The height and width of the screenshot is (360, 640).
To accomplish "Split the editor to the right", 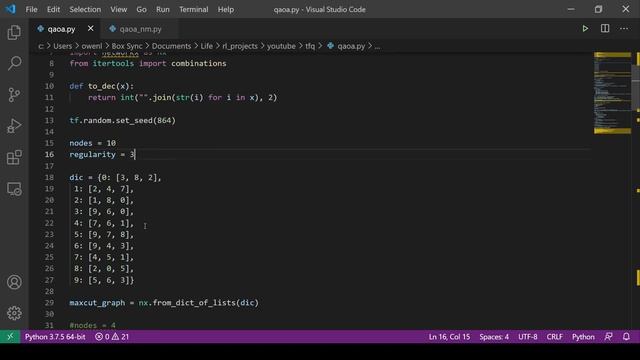I will (x=604, y=29).
